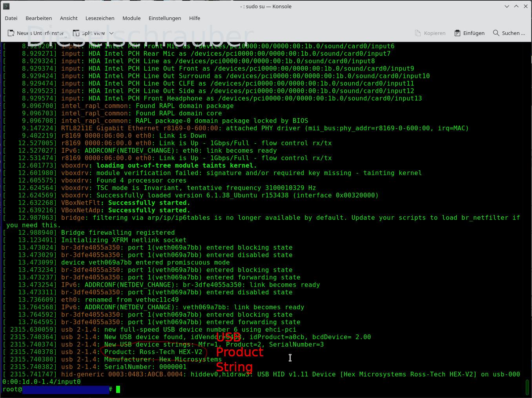This screenshot has height=398, width=532.
Task: Click the 'Manufacturer: Hex Microsystems' text
Action: [163, 359]
